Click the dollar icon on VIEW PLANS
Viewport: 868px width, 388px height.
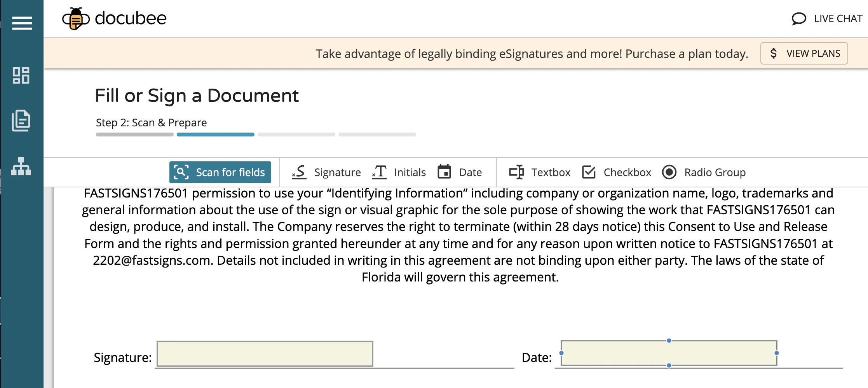[774, 53]
